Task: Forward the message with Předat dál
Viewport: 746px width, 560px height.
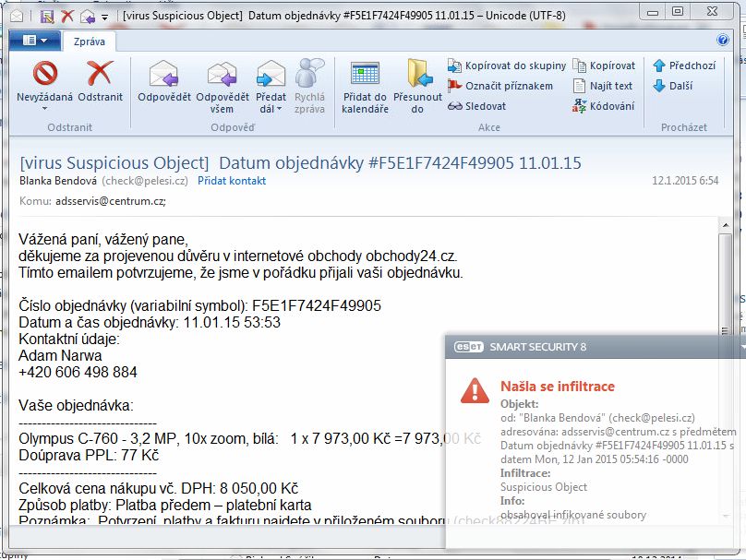Action: pos(271,73)
